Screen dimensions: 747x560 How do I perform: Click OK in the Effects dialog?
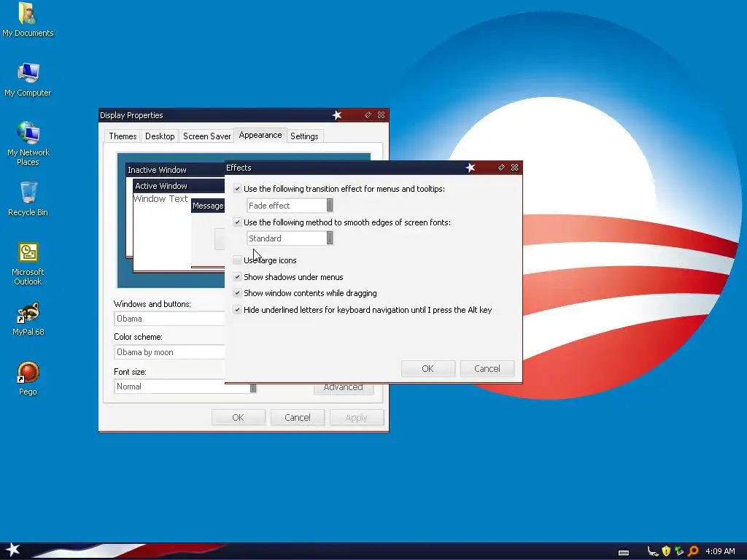[427, 368]
